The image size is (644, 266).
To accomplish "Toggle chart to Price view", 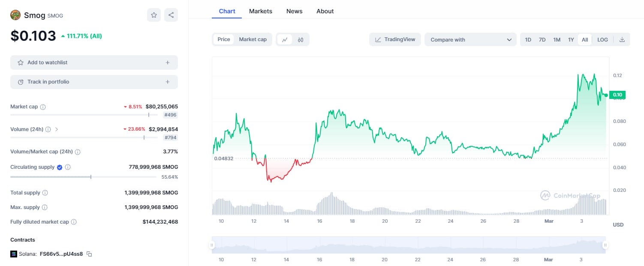I will click(x=224, y=39).
